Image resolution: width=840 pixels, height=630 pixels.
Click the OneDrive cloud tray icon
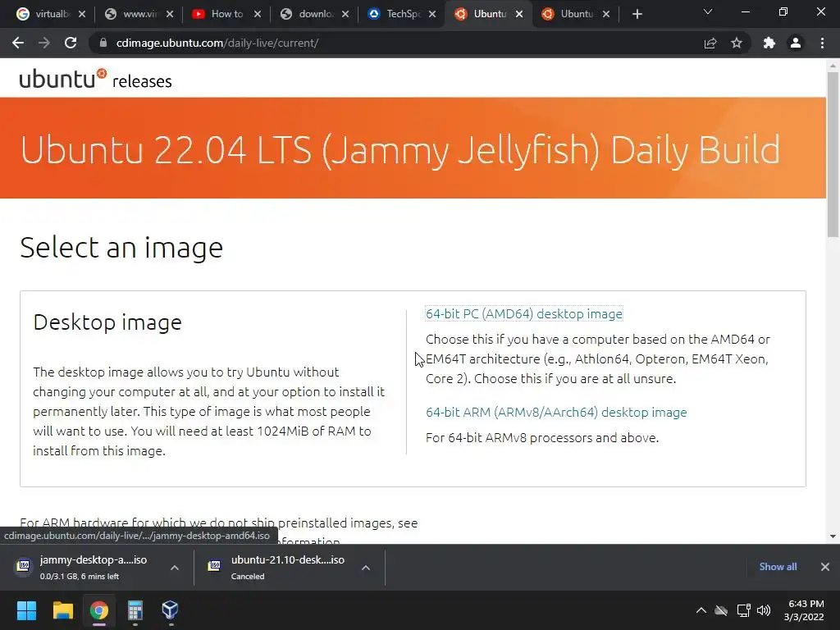721,610
